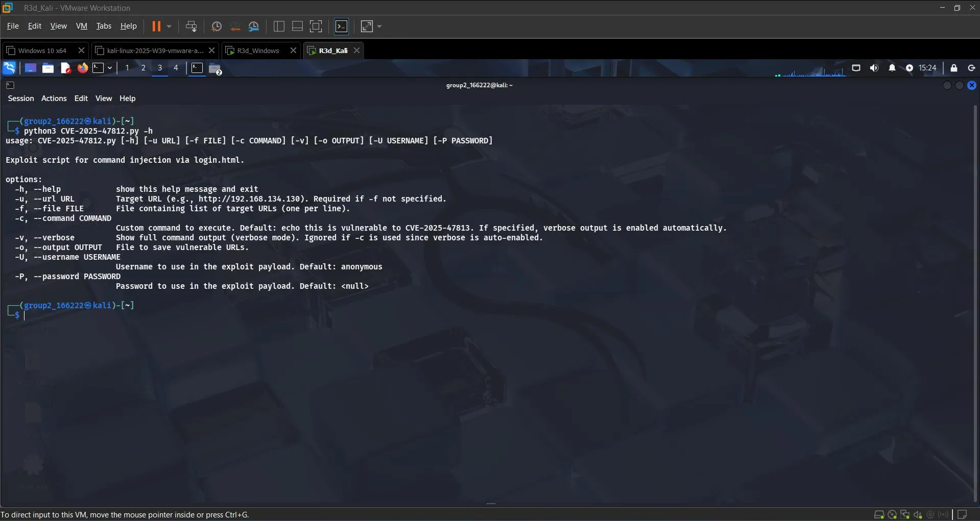Viewport: 980px width, 521px height.
Task: Launch the text editor from Kali panel
Action: (x=65, y=68)
